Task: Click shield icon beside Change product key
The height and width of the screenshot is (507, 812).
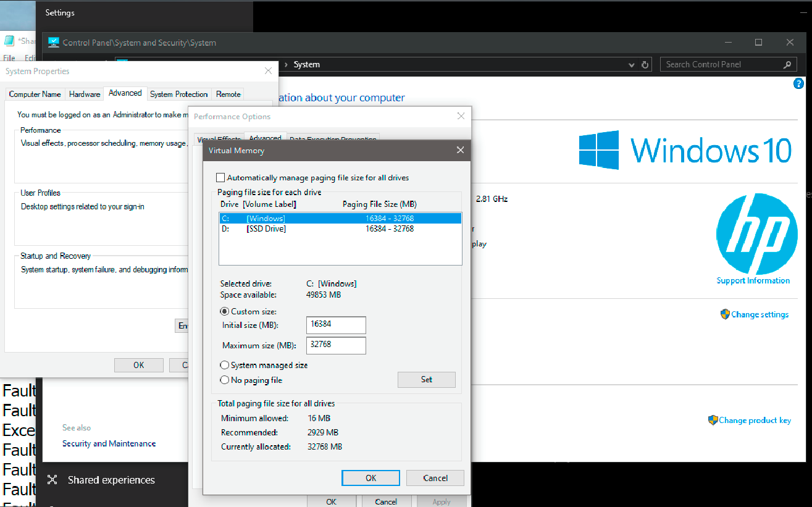Action: click(713, 420)
